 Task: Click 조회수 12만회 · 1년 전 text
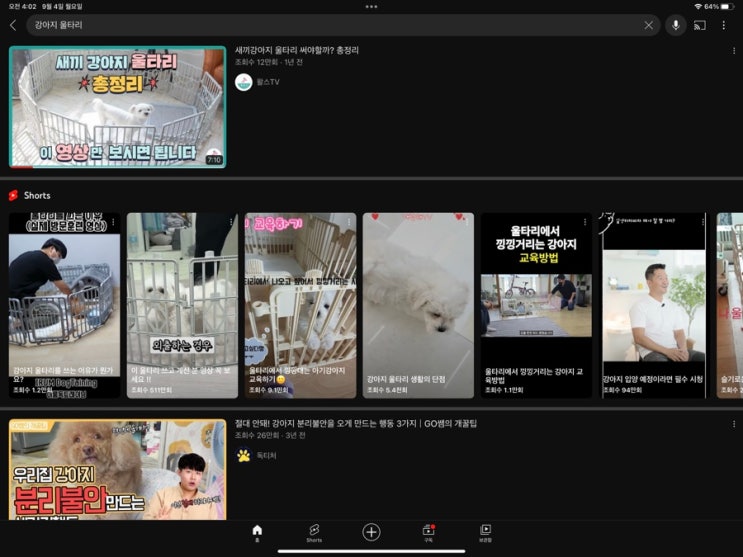269,62
